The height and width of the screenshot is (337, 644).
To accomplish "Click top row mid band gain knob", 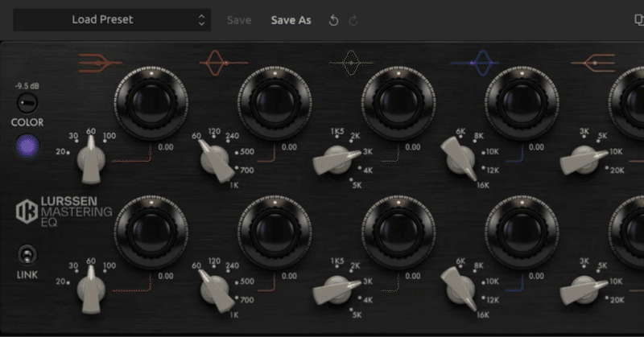I will [x=398, y=103].
